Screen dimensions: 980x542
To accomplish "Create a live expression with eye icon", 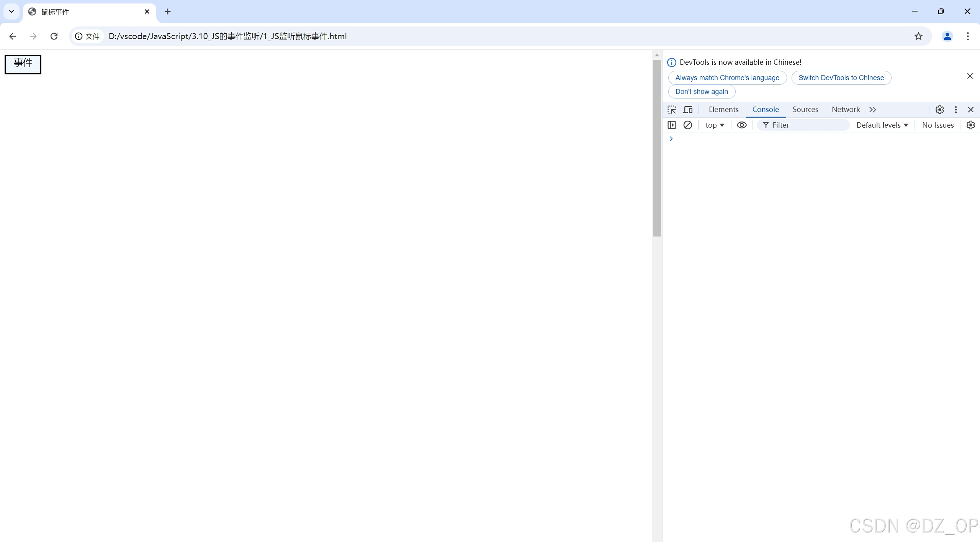I will click(x=741, y=125).
